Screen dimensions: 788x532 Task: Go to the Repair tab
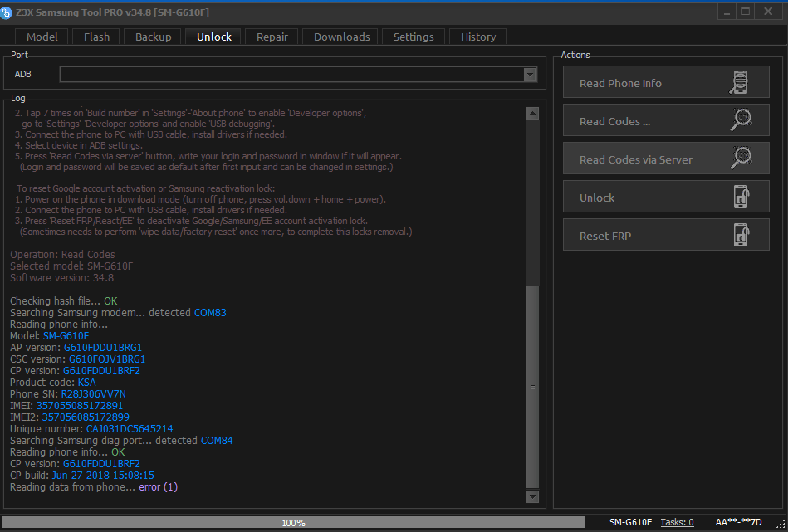[272, 37]
